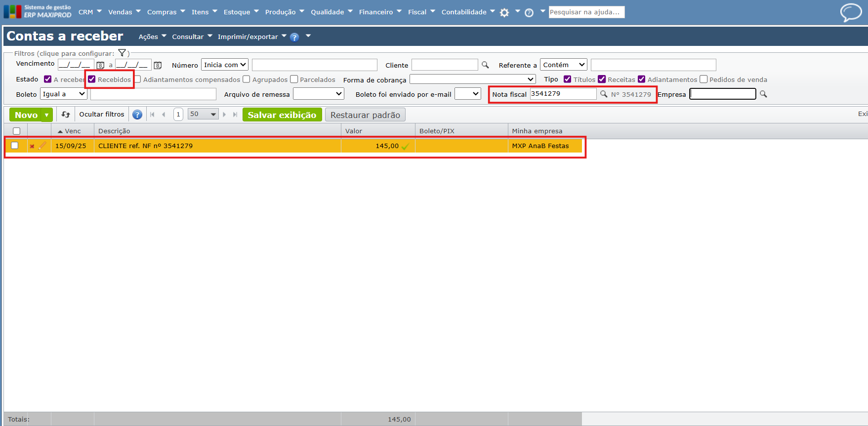Open the Fiscal menu
The width and height of the screenshot is (868, 426).
point(421,12)
